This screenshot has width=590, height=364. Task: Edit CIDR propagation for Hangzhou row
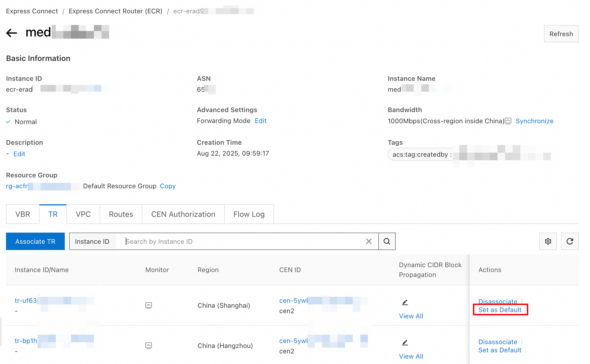pos(405,343)
